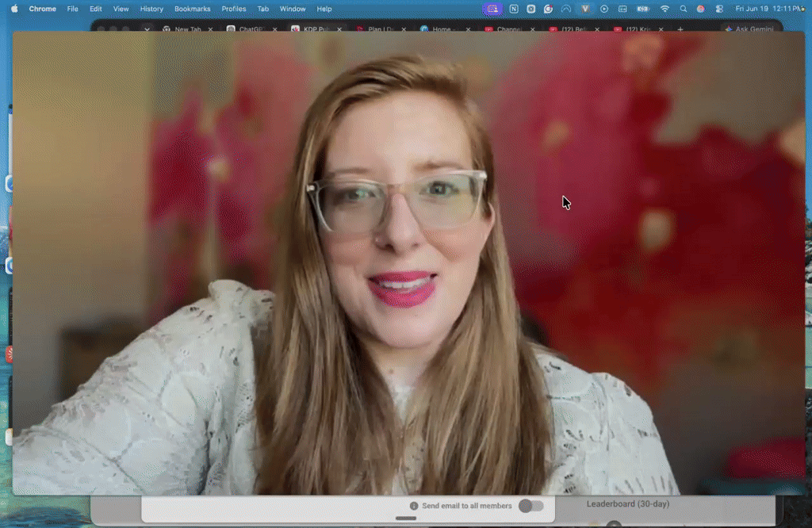Screen dimensions: 812x528
Task: Click the colorful round menu bar icon
Action: [x=701, y=9]
